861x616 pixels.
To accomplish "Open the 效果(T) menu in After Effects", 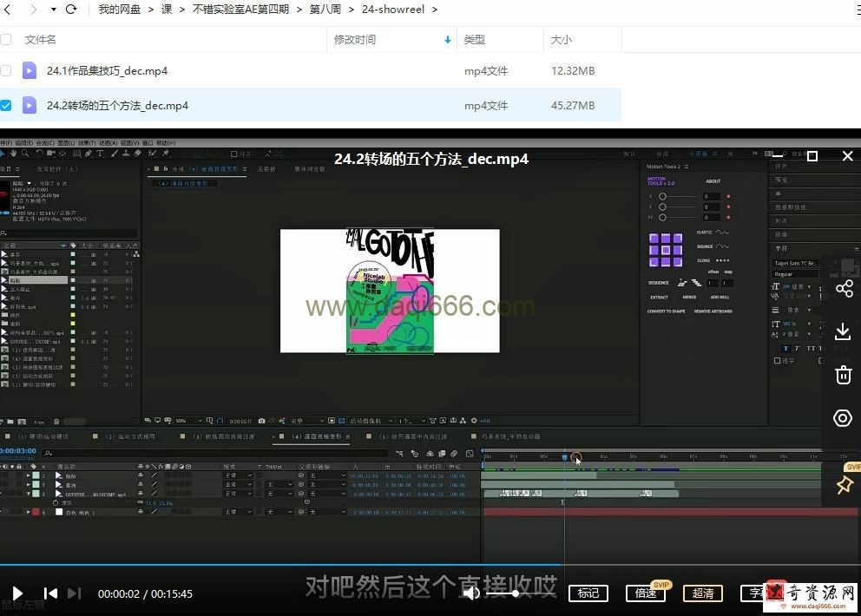I will coord(87,143).
